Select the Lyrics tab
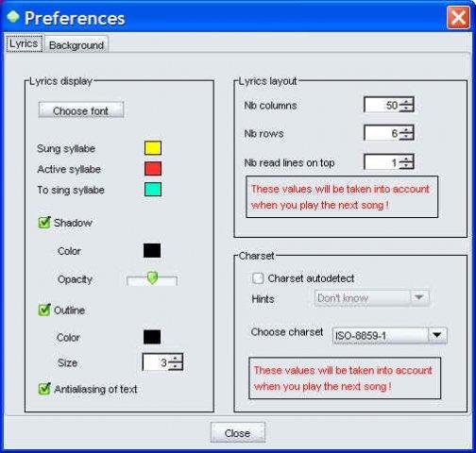Viewport: 476px width, 453px height. coord(24,43)
